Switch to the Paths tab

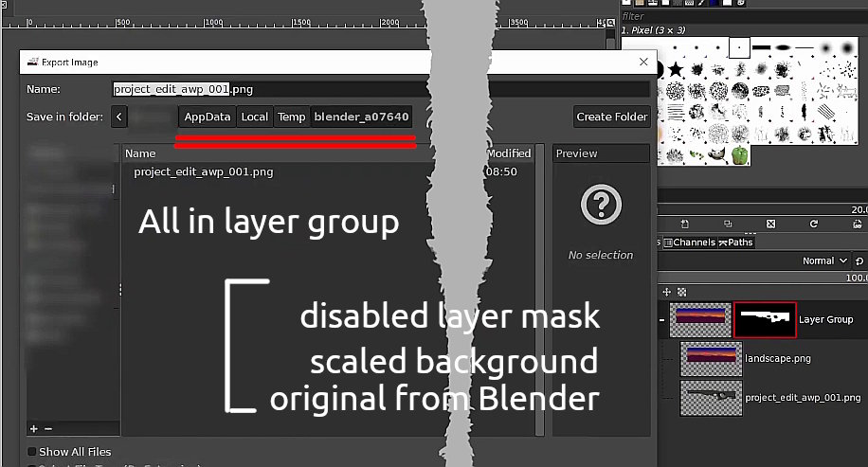click(735, 242)
